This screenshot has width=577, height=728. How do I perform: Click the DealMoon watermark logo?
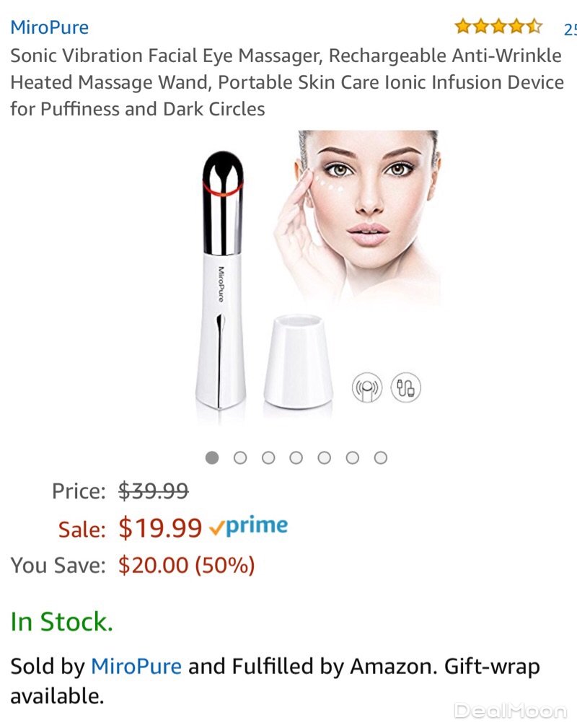[510, 711]
